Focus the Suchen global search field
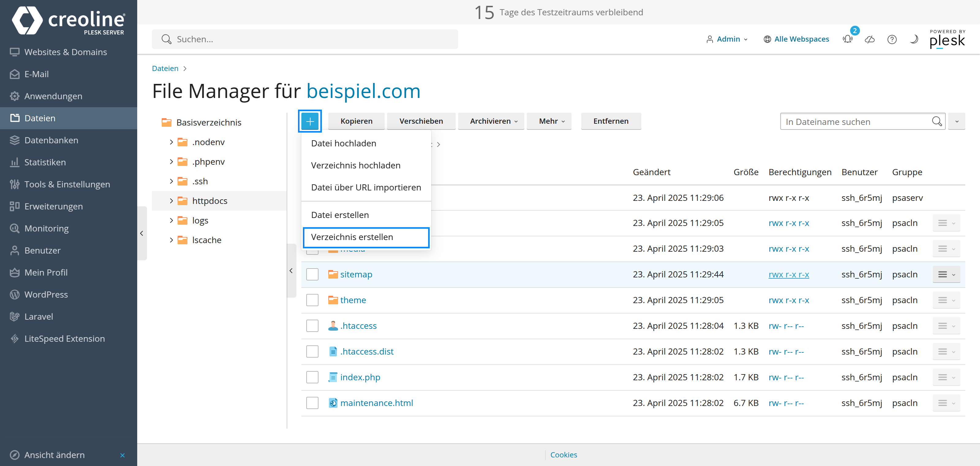Viewport: 980px width, 466px height. [x=305, y=39]
